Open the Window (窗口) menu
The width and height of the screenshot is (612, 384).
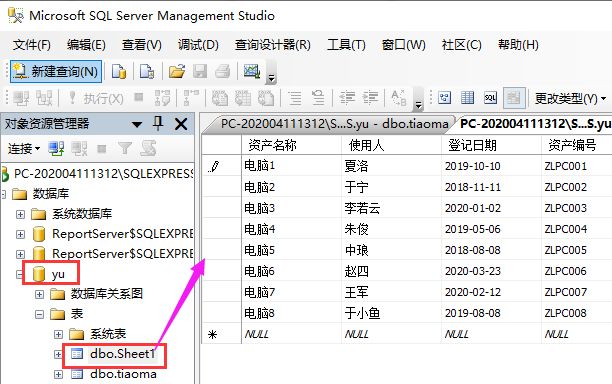tap(404, 45)
